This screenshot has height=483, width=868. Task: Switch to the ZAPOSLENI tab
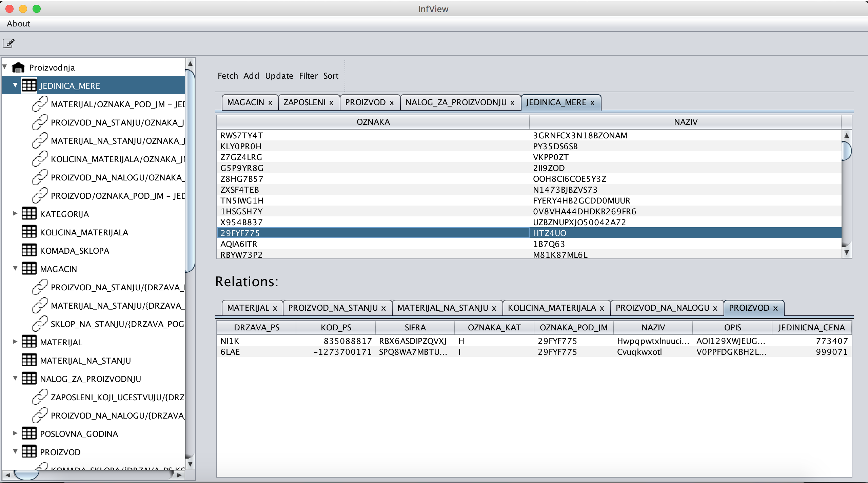tap(304, 102)
